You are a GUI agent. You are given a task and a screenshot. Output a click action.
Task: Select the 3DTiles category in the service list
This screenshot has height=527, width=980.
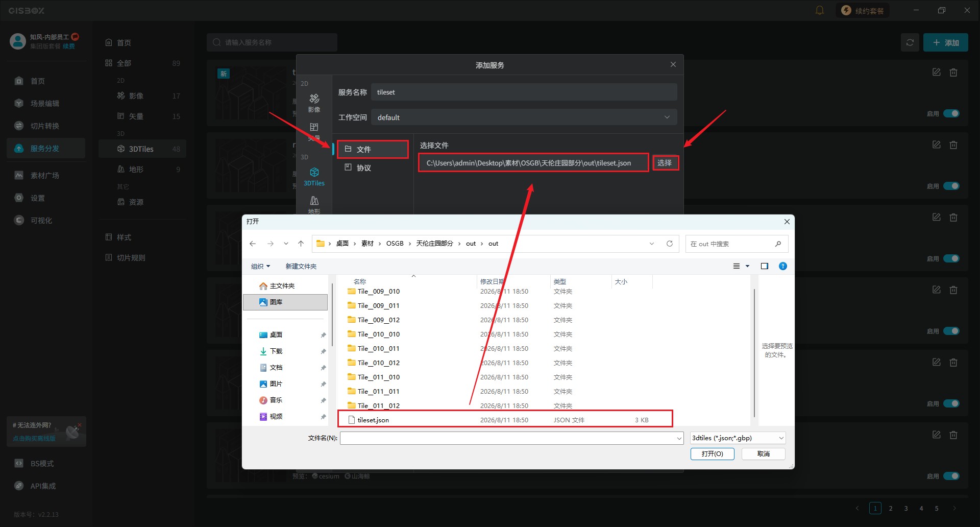pyautogui.click(x=142, y=149)
